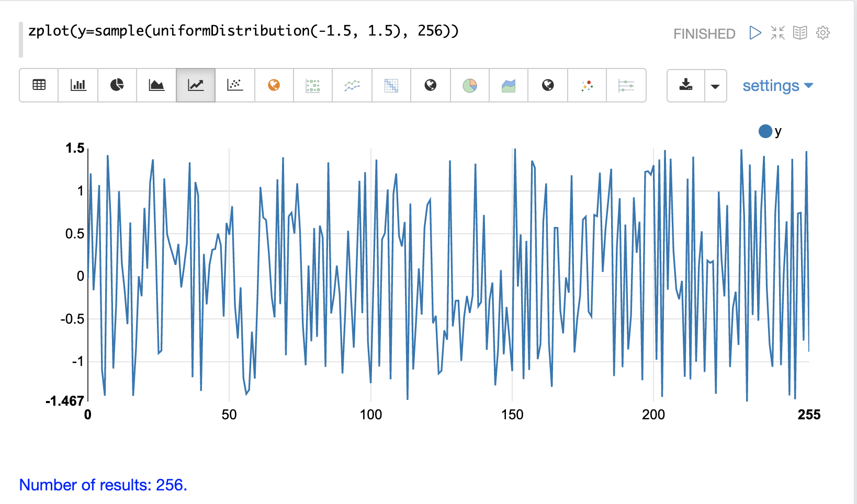Image resolution: width=857 pixels, height=504 pixels.
Task: Switch to area chart view
Action: 156,85
